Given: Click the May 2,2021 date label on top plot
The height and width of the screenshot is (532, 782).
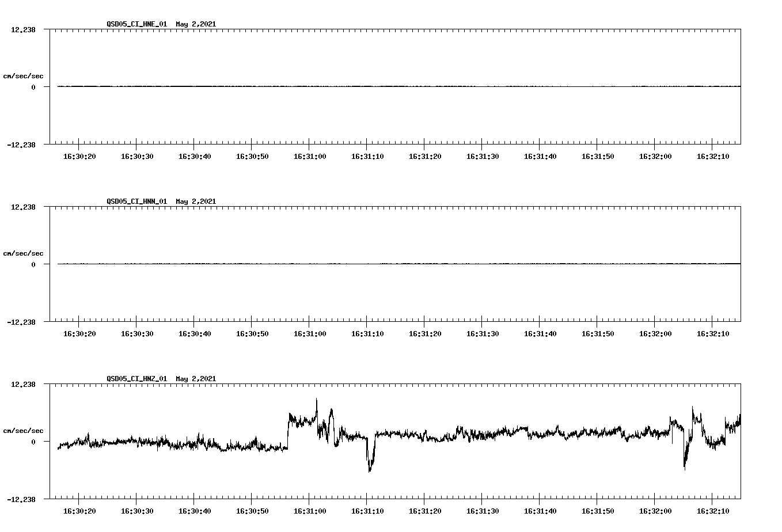Looking at the screenshot, I should pos(195,24).
